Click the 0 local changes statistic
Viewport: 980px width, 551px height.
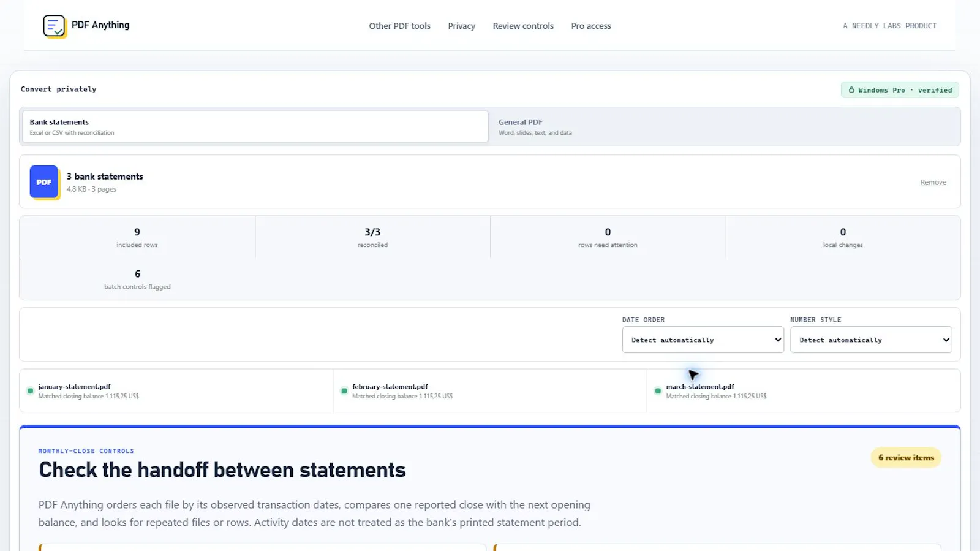click(843, 237)
